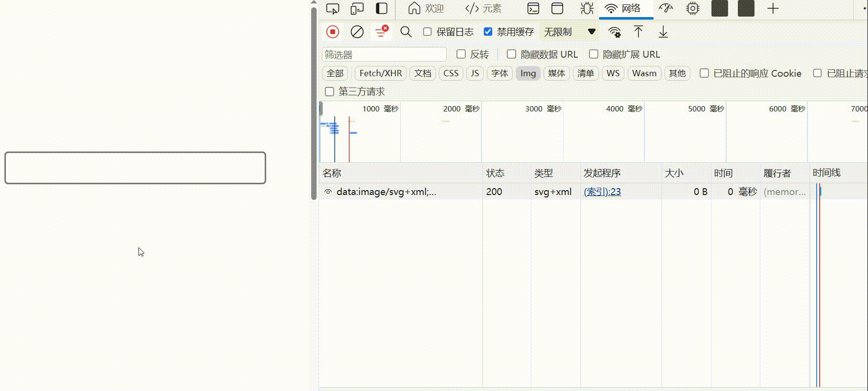Click the 3000 毫秒 timeline marker

(543, 109)
